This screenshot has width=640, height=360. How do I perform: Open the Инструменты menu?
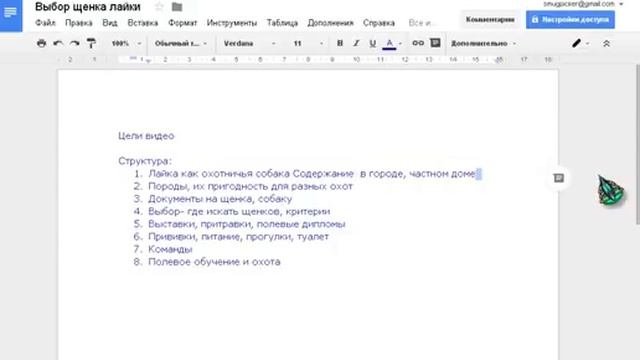coord(232,23)
